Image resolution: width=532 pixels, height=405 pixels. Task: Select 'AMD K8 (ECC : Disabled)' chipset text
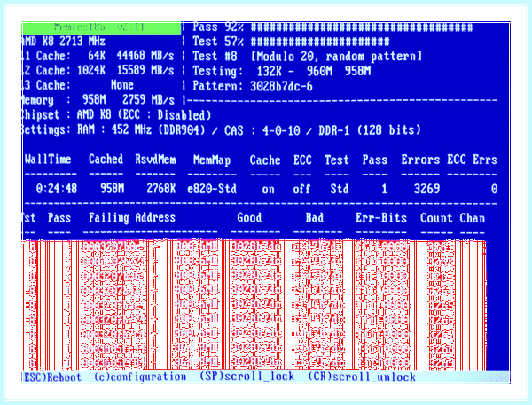144,114
